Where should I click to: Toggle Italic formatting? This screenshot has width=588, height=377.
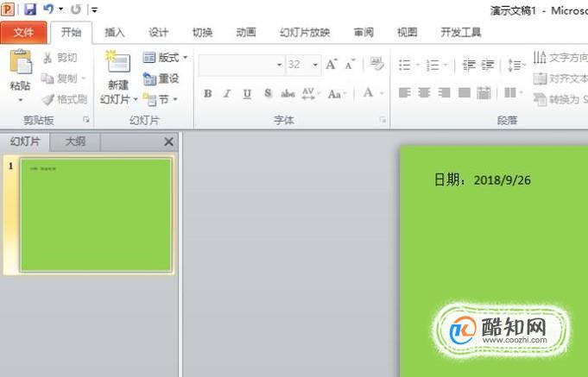tap(227, 93)
